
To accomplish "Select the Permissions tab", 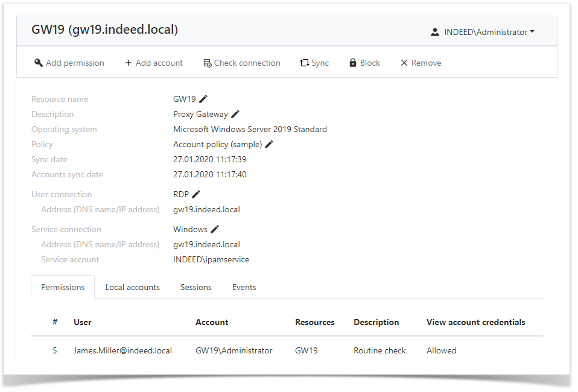I will coord(63,287).
